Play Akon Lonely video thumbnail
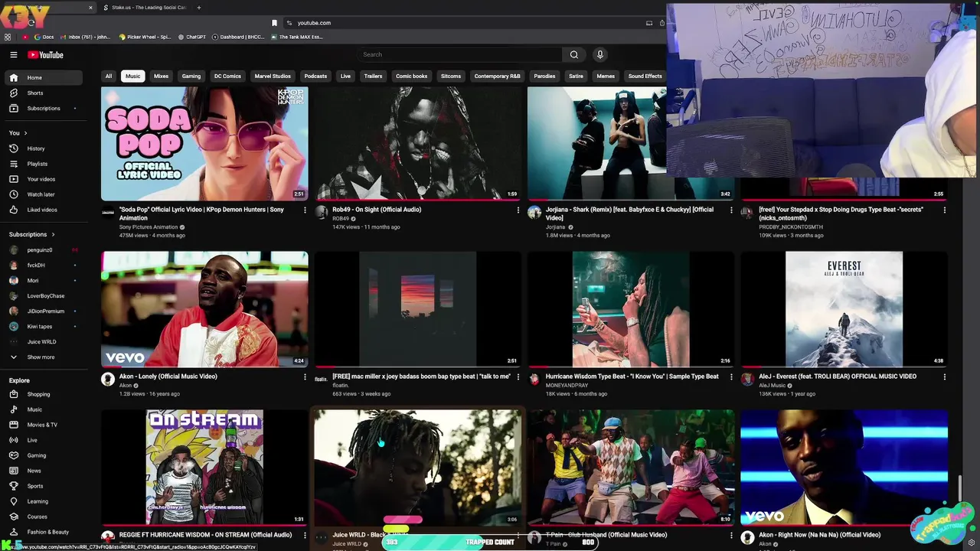Screen dimensions: 980x551 pos(204,309)
